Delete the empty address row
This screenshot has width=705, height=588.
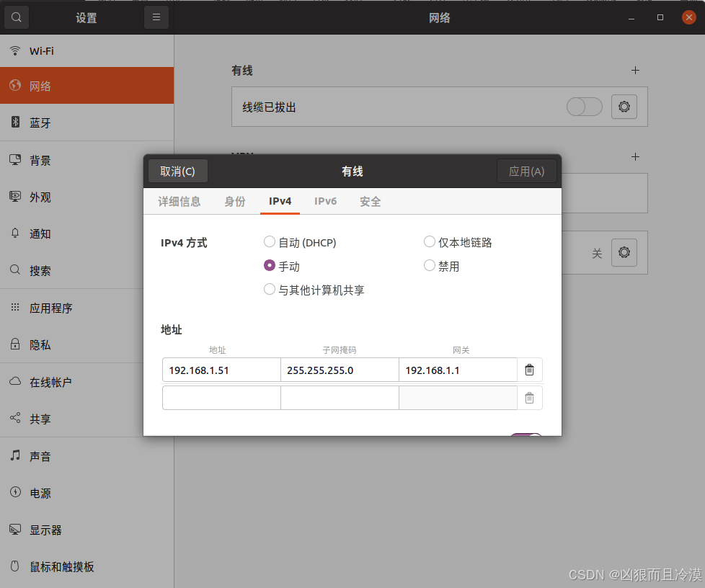[x=530, y=398]
